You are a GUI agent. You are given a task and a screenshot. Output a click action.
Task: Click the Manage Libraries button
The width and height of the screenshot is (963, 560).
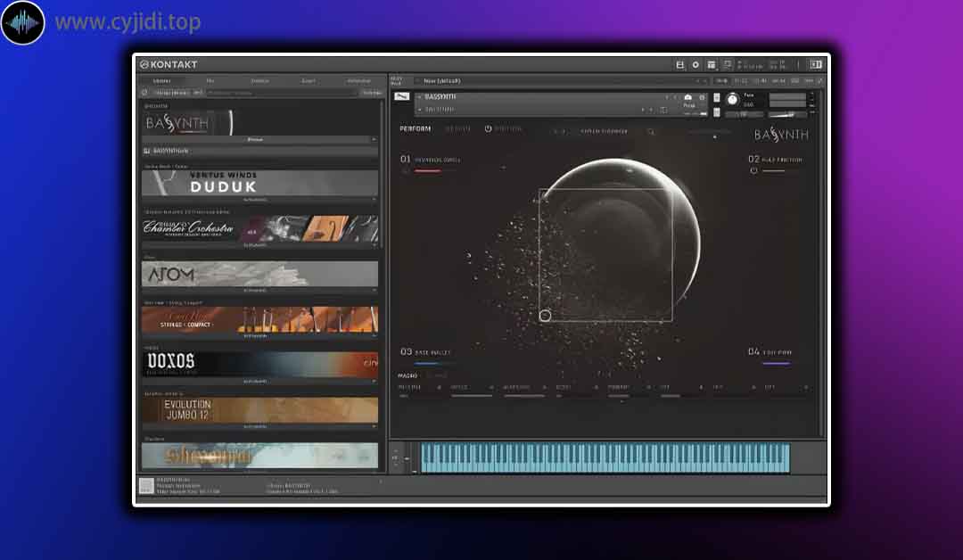[172, 93]
